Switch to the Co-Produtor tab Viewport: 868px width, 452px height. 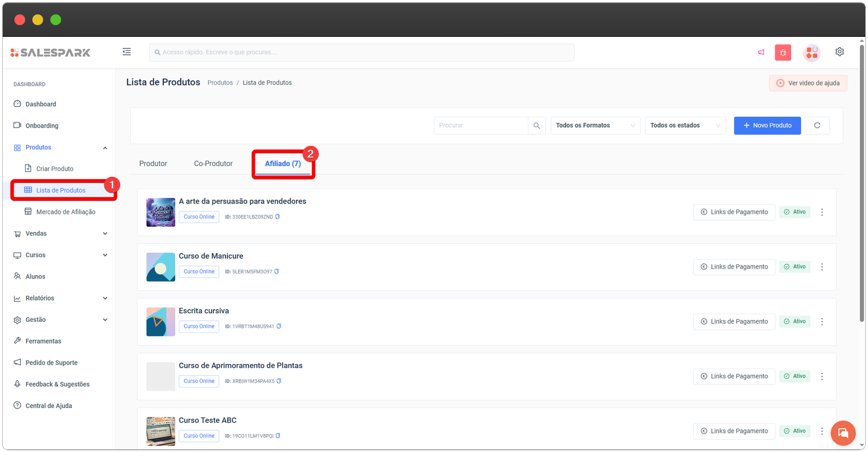[x=213, y=163]
